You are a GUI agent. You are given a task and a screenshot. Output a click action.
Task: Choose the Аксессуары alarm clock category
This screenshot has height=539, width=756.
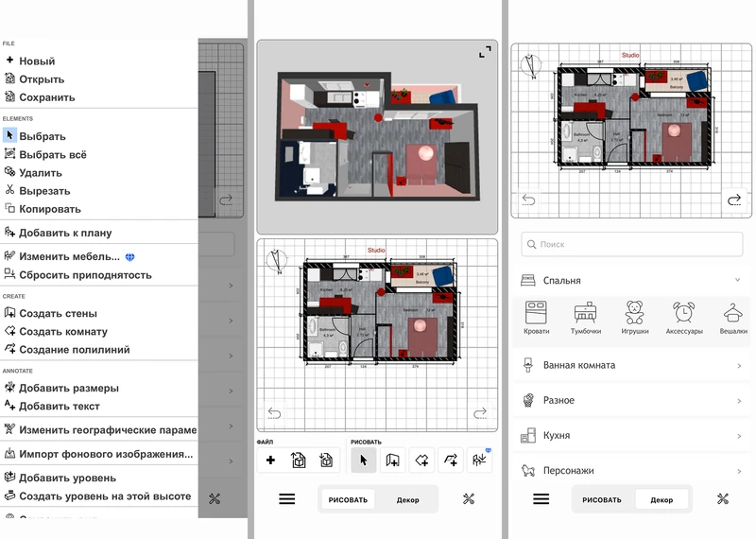point(682,318)
